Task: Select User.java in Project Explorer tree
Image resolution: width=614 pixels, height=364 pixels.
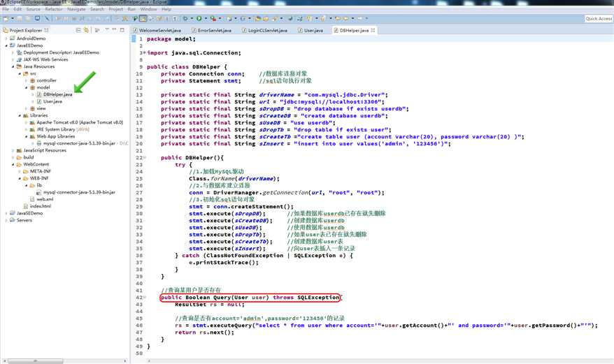Action: (52, 101)
